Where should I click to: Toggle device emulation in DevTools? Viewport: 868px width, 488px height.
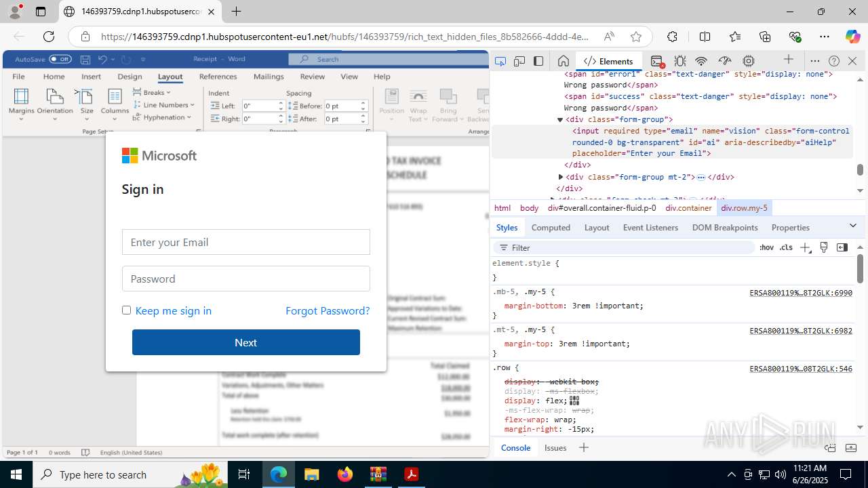click(519, 61)
